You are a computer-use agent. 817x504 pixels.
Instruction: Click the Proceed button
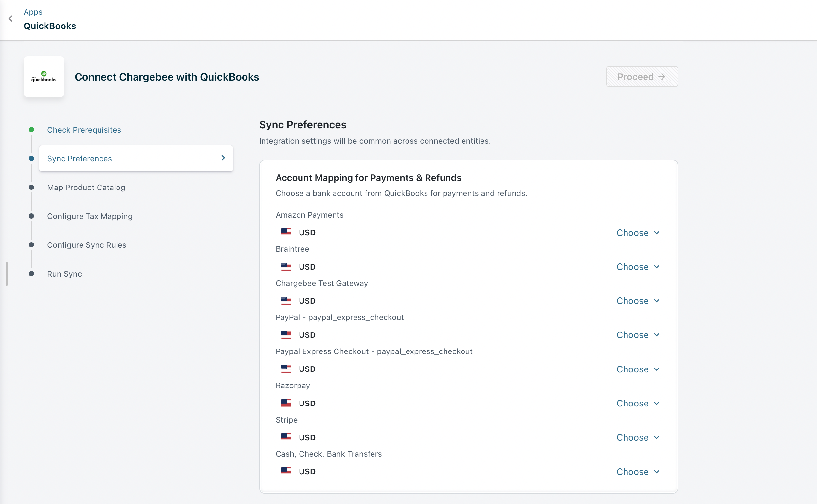[x=641, y=77]
